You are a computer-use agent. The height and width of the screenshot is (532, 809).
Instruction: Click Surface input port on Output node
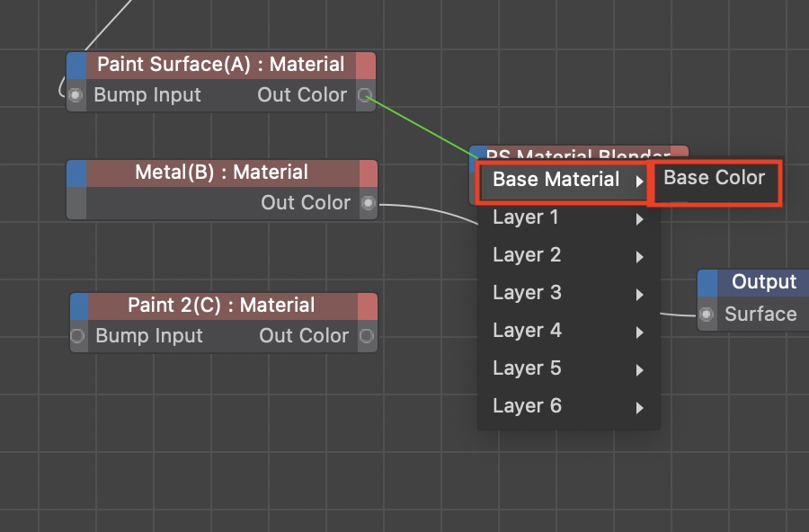707,315
